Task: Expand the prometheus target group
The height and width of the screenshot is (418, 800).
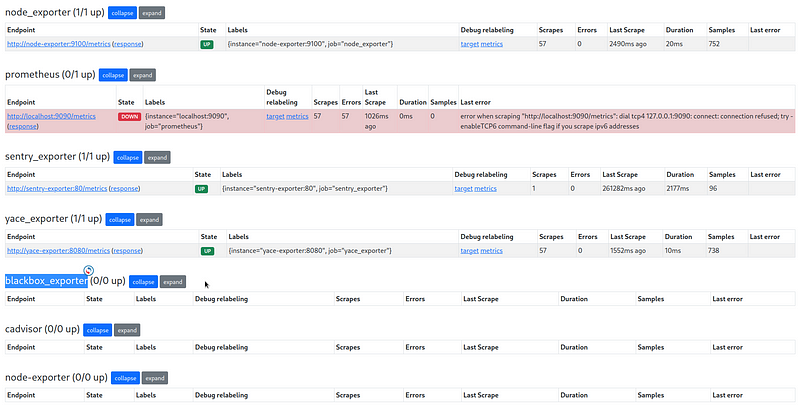Action: pos(143,75)
